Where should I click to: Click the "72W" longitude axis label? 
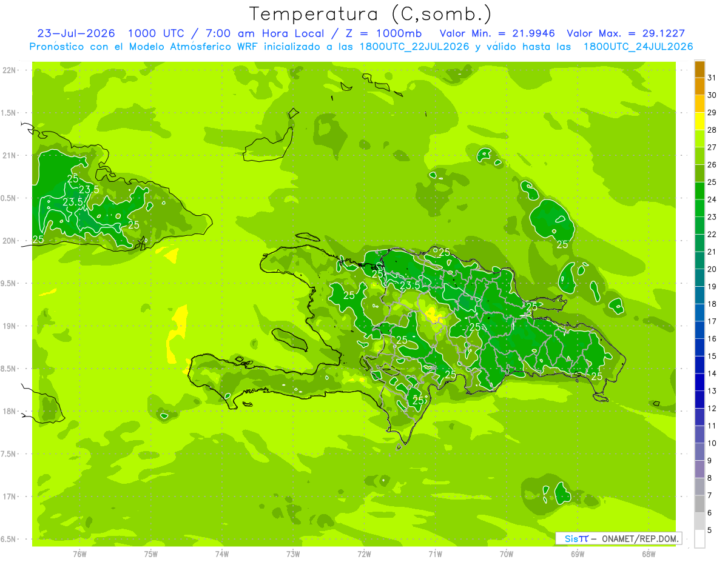click(364, 554)
